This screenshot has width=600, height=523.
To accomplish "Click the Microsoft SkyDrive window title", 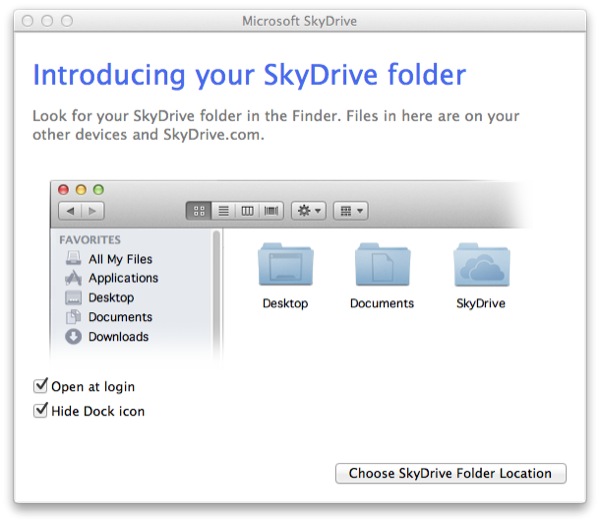I will point(299,21).
